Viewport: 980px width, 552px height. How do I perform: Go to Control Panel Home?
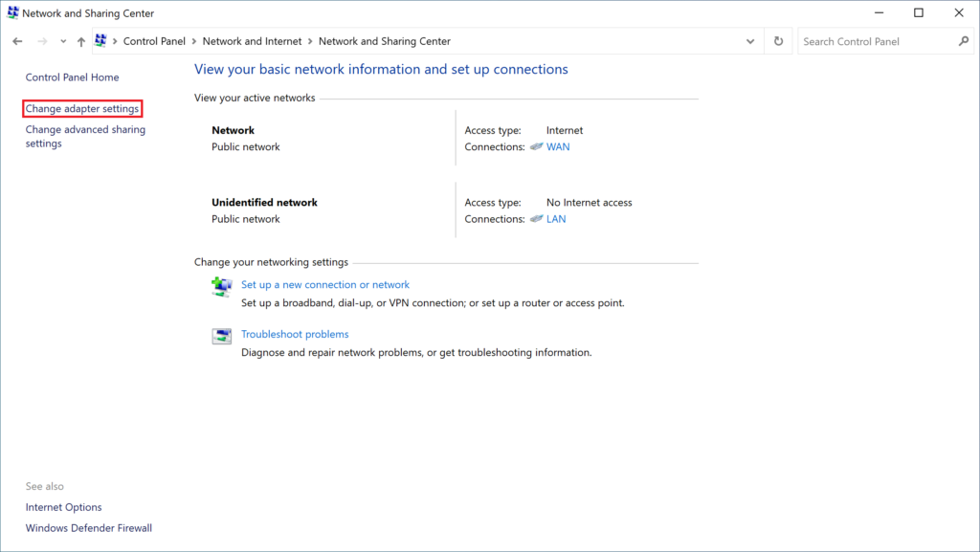[x=72, y=77]
